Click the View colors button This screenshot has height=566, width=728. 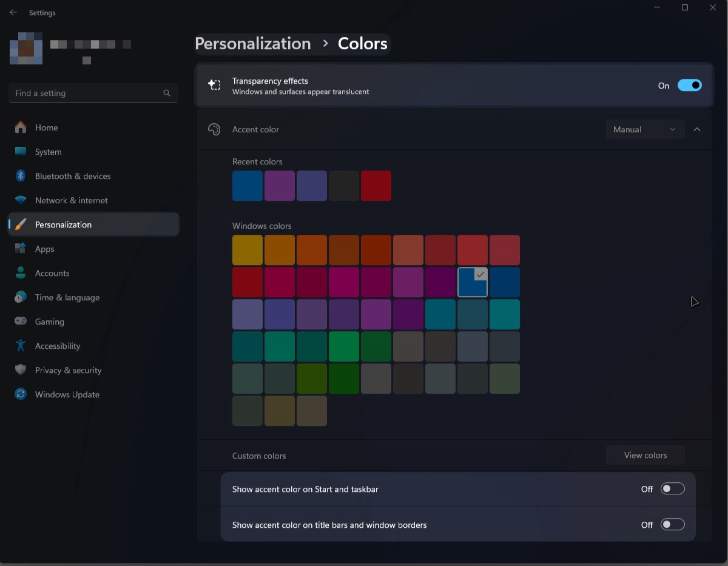pos(645,455)
